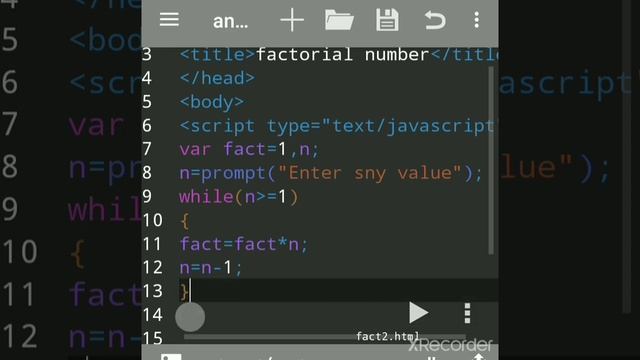Place cursor on 'factorial number' title text
This screenshot has width=640, height=360.
point(342,54)
